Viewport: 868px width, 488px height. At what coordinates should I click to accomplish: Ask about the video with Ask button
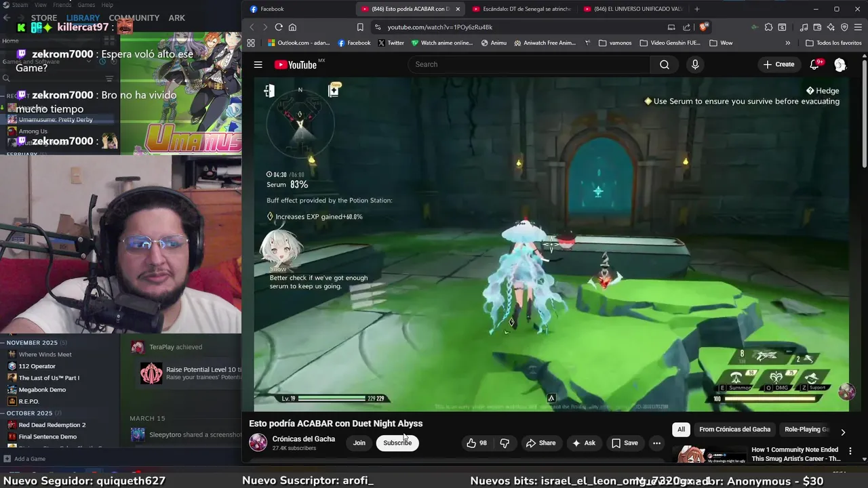pyautogui.click(x=583, y=443)
